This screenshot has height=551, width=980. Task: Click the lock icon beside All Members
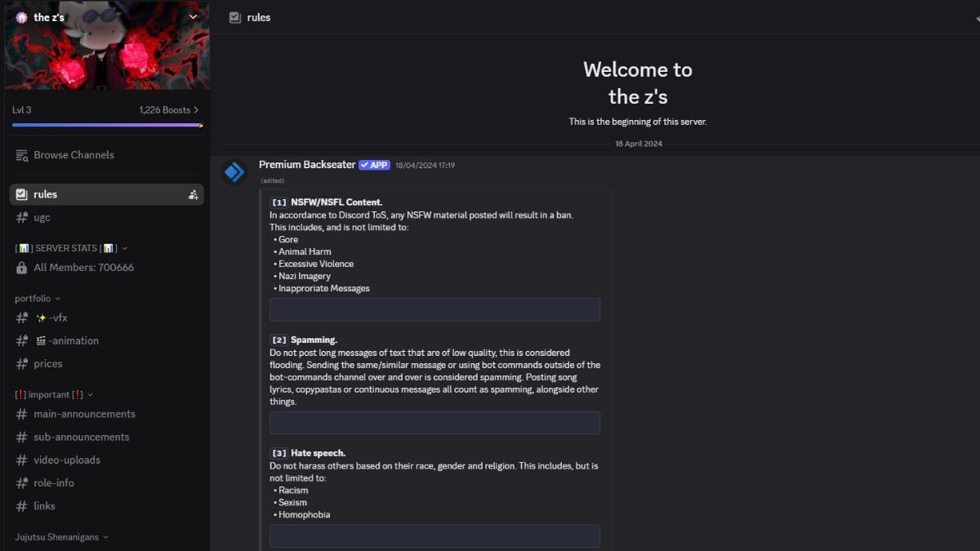pyautogui.click(x=22, y=268)
